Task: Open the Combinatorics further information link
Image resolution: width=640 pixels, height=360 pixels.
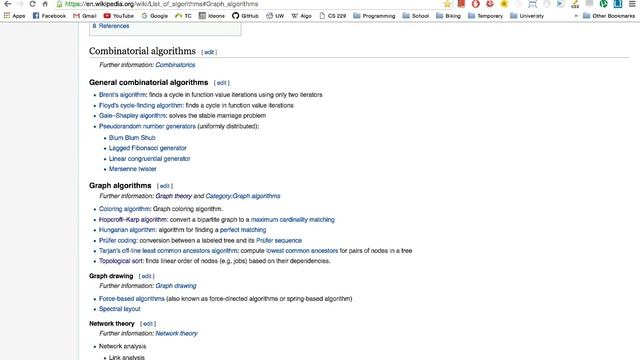Action: [175, 65]
